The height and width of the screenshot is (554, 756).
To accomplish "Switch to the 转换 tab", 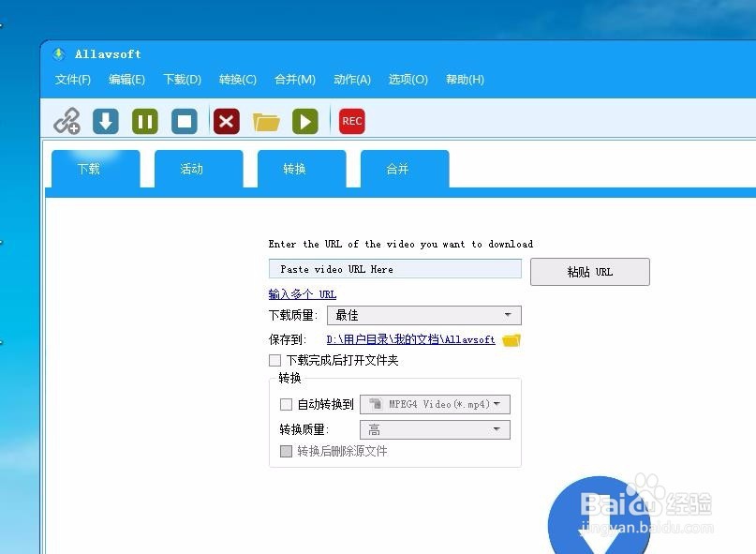I will coord(302,169).
